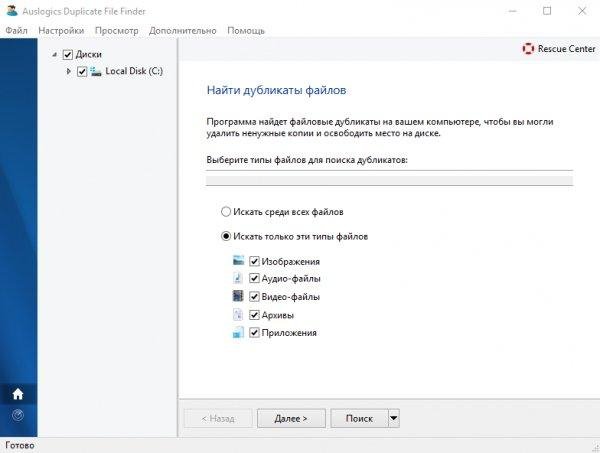Click the < Назад button
Screen dimensions: 600x453
point(218,418)
